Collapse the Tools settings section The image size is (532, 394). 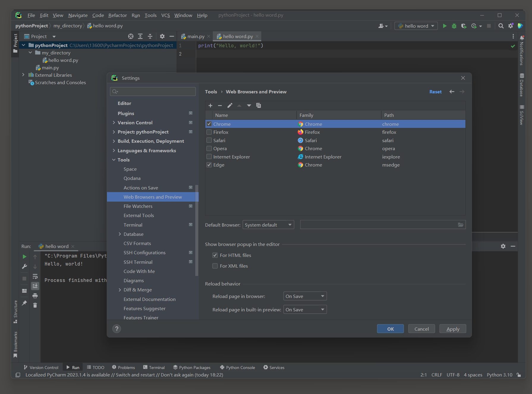114,160
